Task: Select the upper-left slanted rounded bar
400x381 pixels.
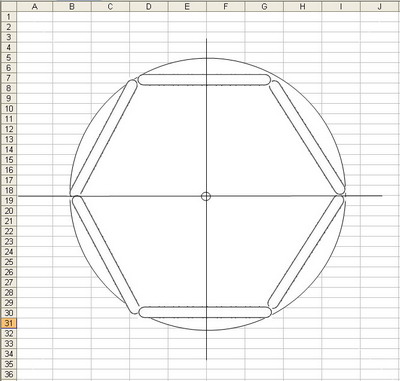Action: 104,138
